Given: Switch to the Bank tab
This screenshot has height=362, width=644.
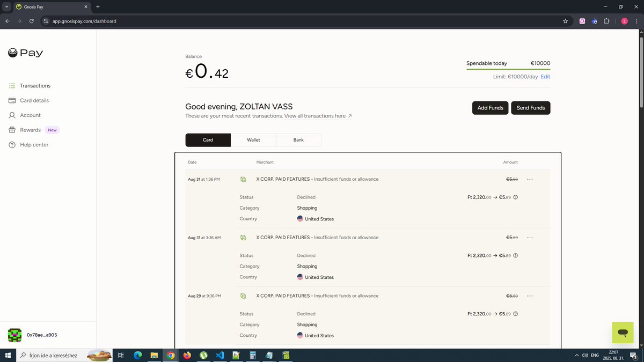Looking at the screenshot, I should tap(298, 140).
